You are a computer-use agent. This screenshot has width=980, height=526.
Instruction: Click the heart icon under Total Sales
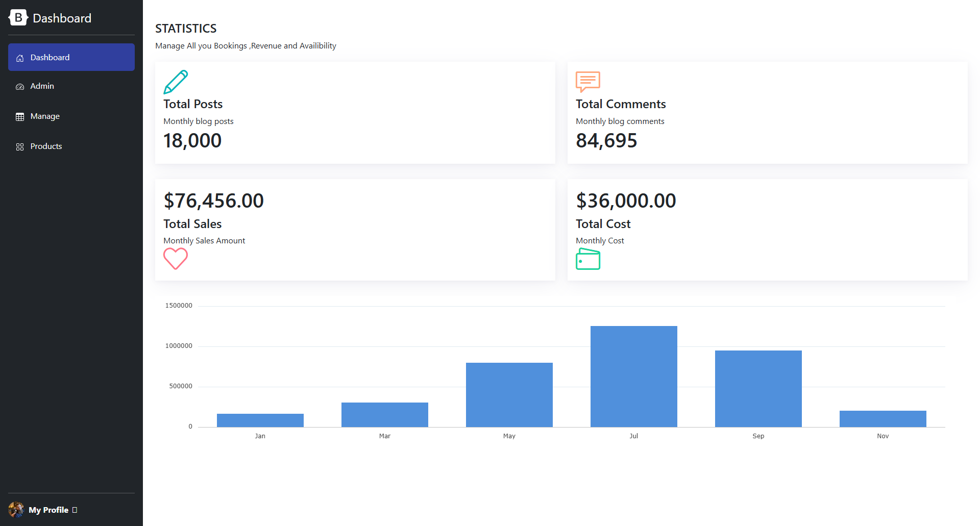176,259
